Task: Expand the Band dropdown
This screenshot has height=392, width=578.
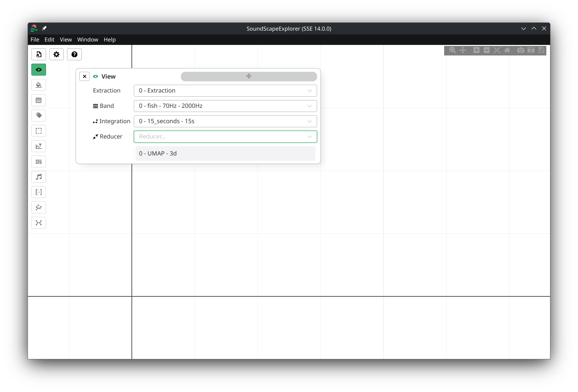Action: 225,106
